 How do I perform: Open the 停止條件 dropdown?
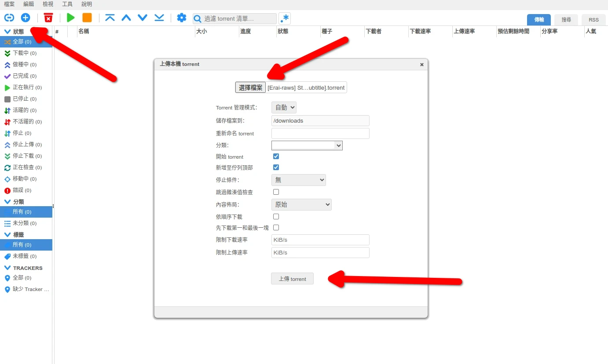click(x=298, y=180)
